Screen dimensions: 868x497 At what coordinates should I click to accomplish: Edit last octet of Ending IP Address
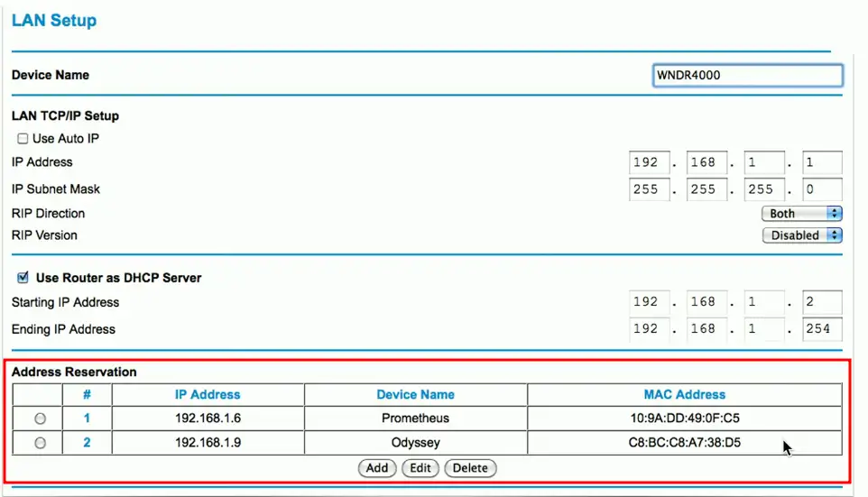[x=821, y=329]
